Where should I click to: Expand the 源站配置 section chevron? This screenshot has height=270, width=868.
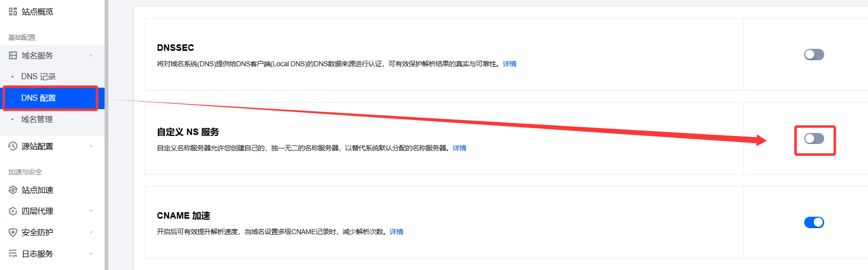pyautogui.click(x=91, y=146)
